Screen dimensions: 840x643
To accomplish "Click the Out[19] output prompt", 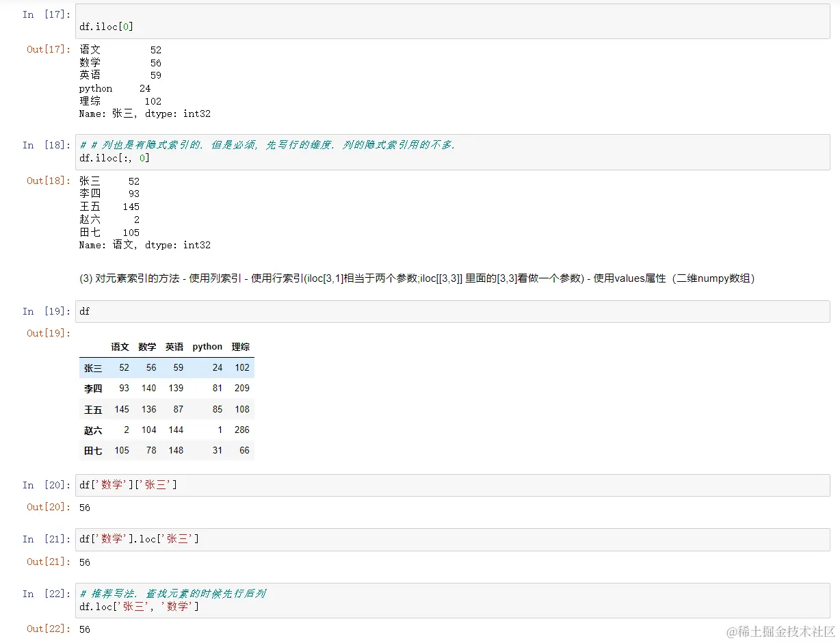I will click(49, 333).
